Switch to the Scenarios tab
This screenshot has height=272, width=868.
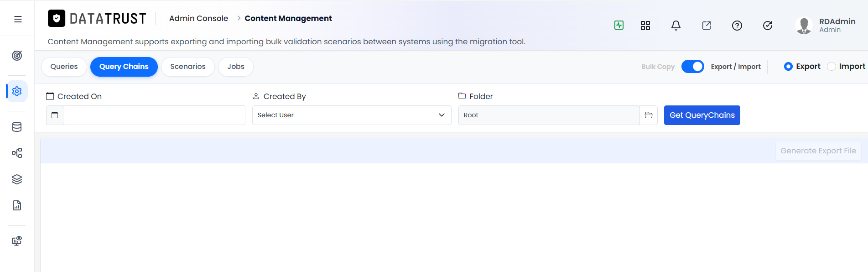pos(188,67)
